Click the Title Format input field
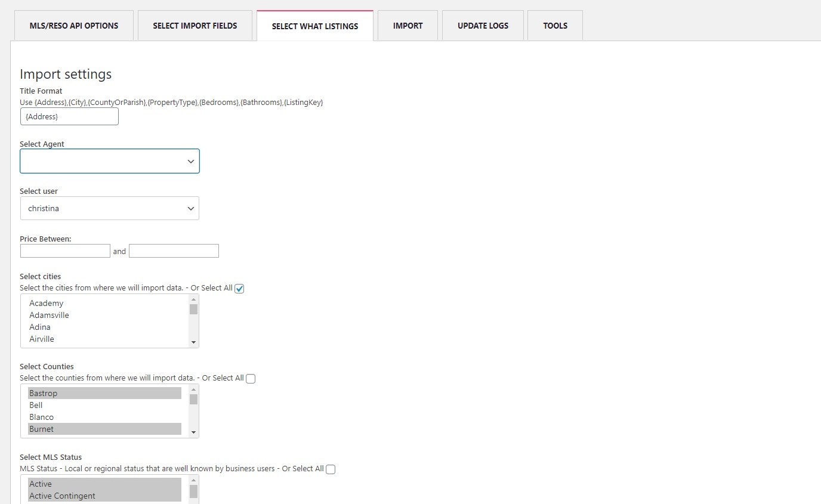Image resolution: width=821 pixels, height=504 pixels. tap(69, 116)
